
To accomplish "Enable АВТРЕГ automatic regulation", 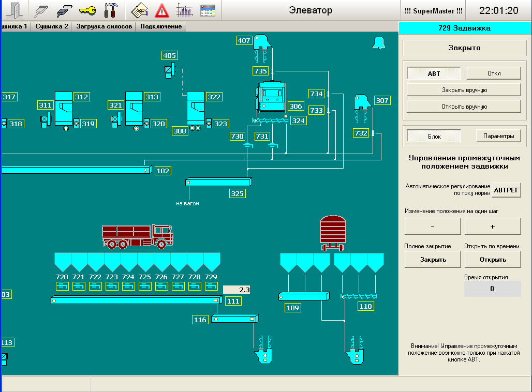I will coord(506,190).
